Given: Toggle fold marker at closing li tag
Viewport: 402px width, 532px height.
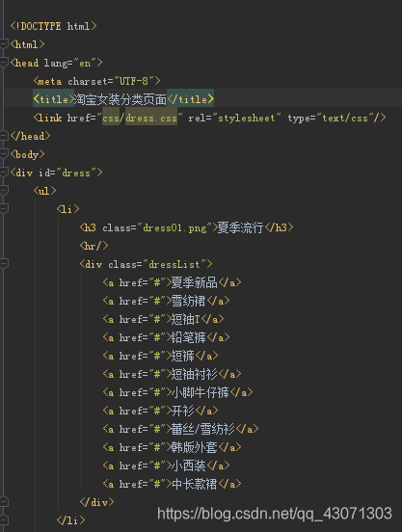Looking at the screenshot, I should point(4,520).
